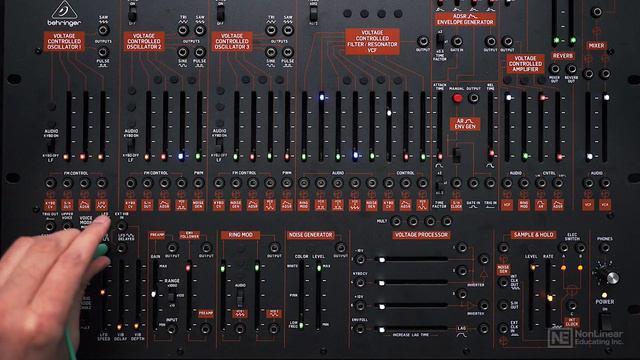The height and width of the screenshot is (360, 640).
Task: Toggle the Preamp RANGE switch
Action: pos(171,297)
